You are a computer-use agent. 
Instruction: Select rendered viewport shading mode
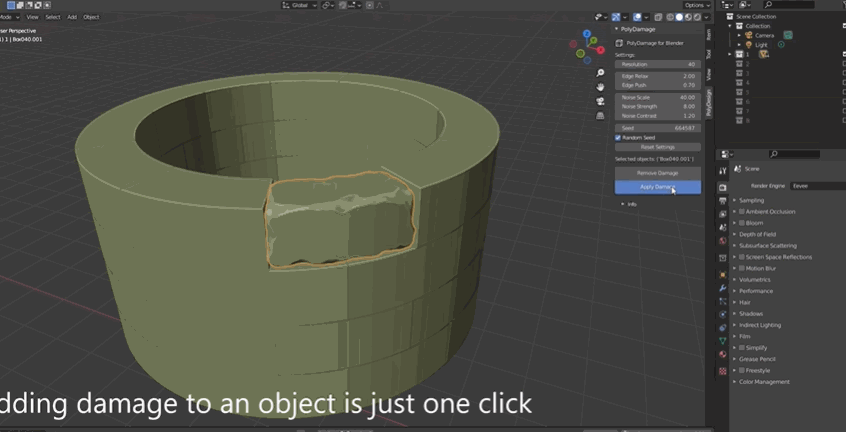tap(697, 17)
